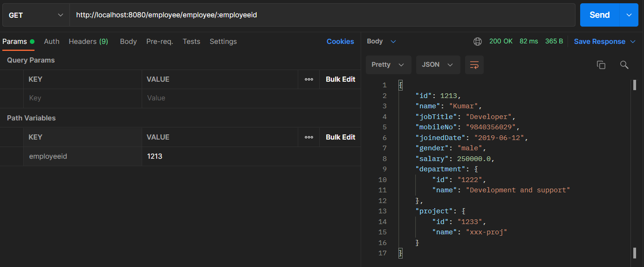This screenshot has width=644, height=267.
Task: Click the 250000.0 salary value
Action: click(473, 159)
